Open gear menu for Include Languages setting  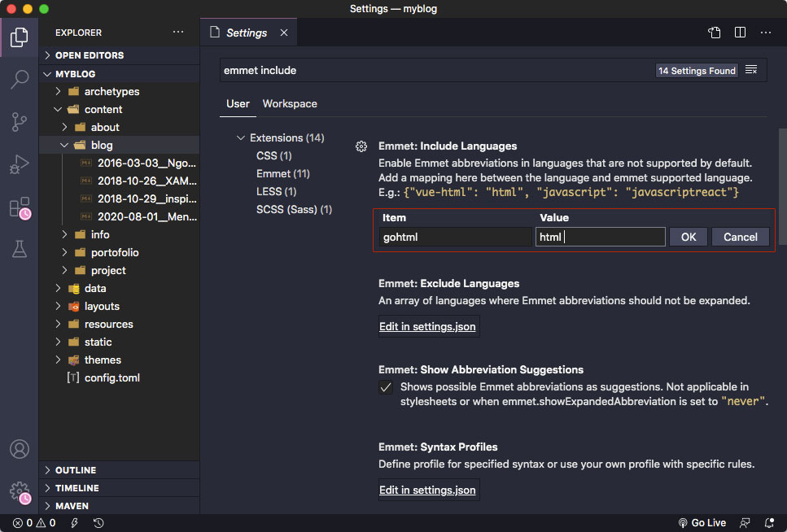click(361, 146)
